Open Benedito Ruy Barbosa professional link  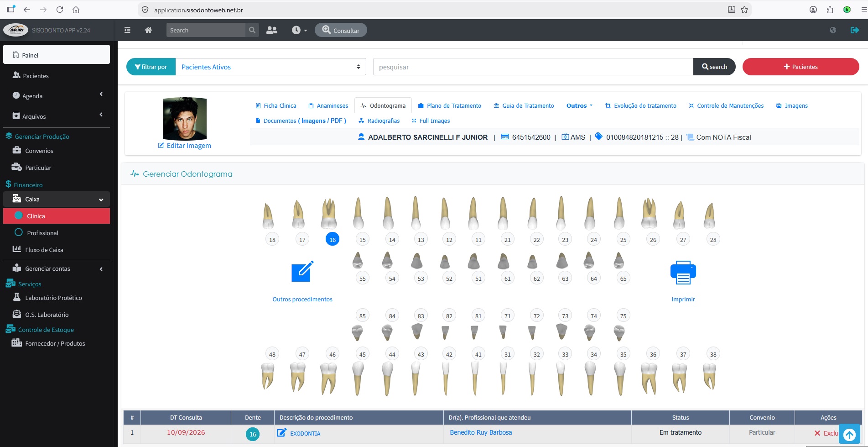[481, 432]
